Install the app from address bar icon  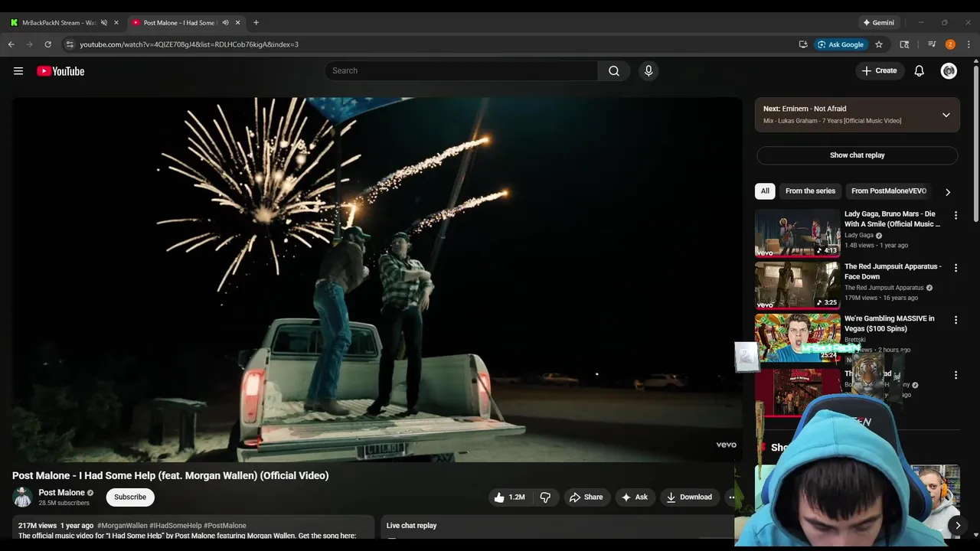click(803, 44)
